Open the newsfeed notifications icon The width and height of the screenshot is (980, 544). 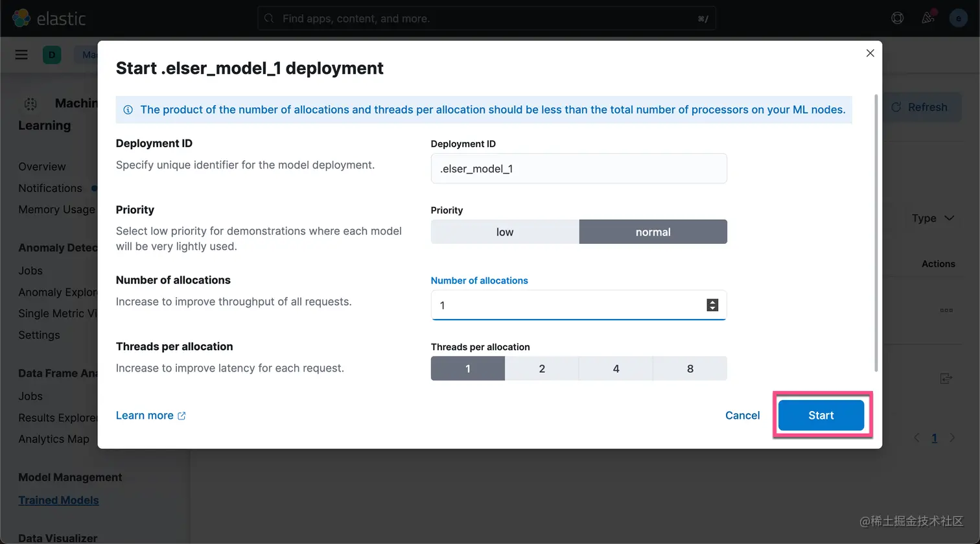[928, 18]
